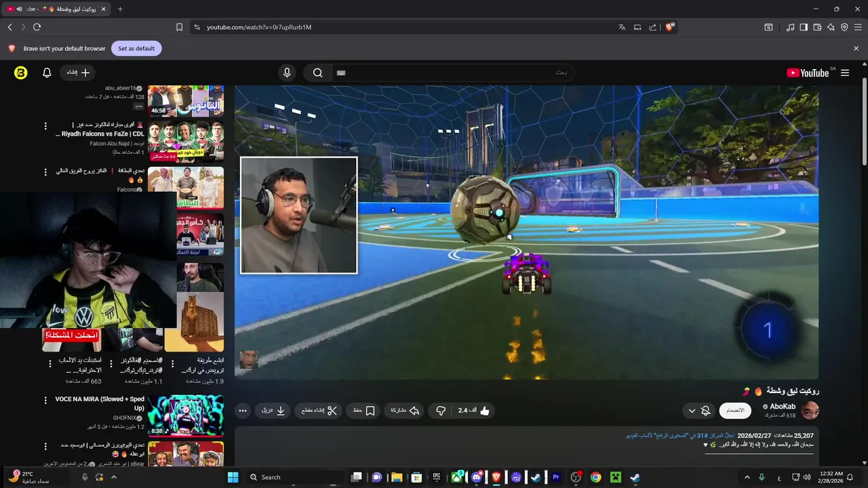Expand the notification preferences chevron

click(x=692, y=411)
